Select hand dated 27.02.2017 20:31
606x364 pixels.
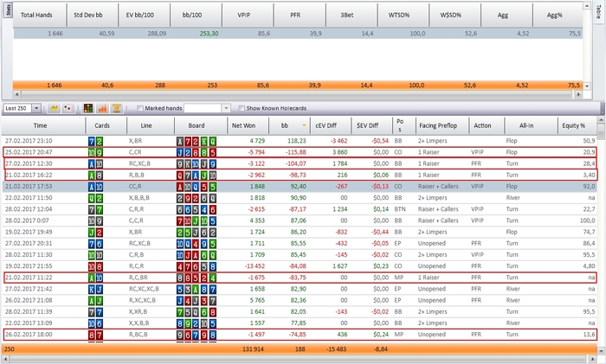click(x=300, y=243)
